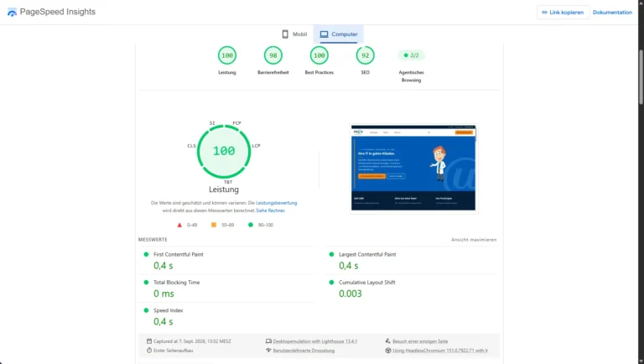The height and width of the screenshot is (364, 644).
Task: Open the Siehe Rechner link
Action: 270,211
